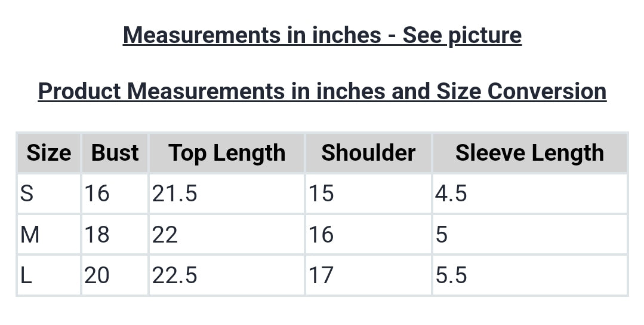Select the size S row label
The height and width of the screenshot is (325, 644).
(x=27, y=194)
